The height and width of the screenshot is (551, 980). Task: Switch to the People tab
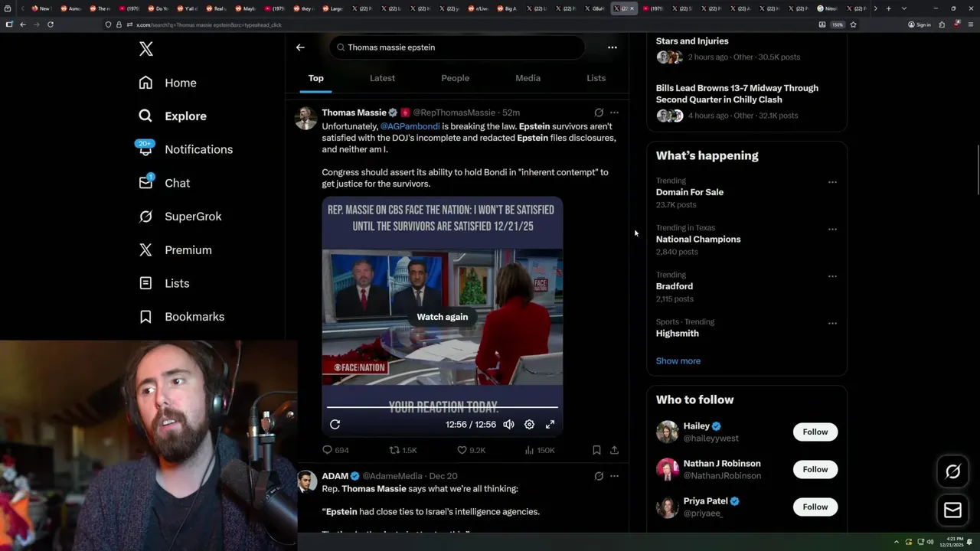pyautogui.click(x=455, y=78)
